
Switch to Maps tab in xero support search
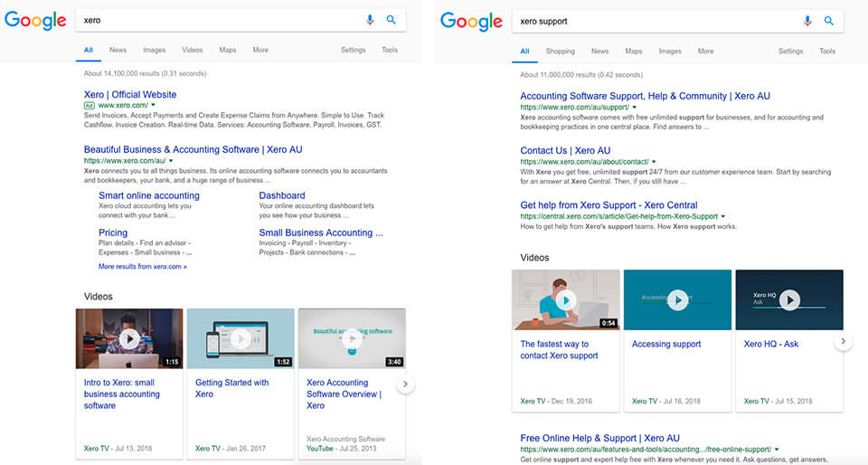click(x=634, y=51)
